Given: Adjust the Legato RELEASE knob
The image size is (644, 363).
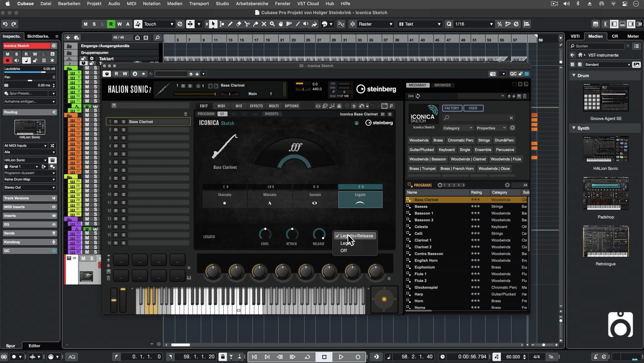Looking at the screenshot, I should (319, 234).
